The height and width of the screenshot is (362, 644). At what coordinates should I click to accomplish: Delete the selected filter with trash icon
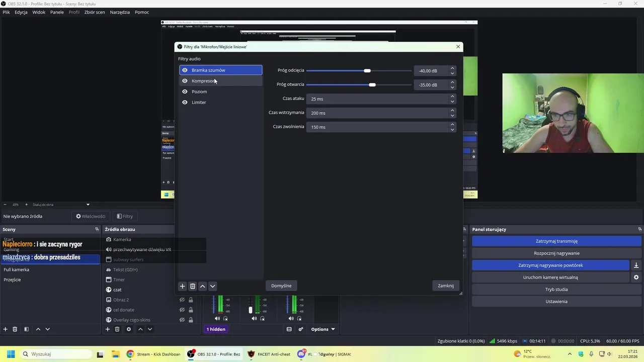pyautogui.click(x=192, y=286)
